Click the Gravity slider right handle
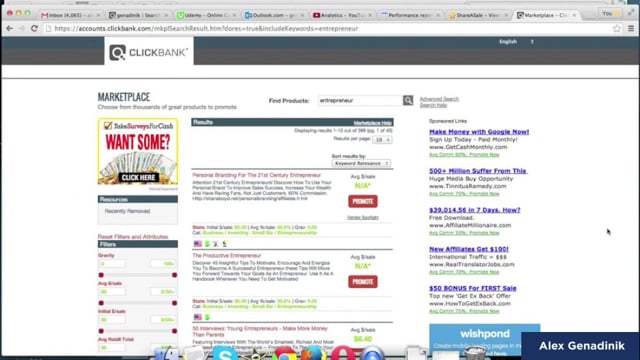640x360 pixels. tap(174, 275)
